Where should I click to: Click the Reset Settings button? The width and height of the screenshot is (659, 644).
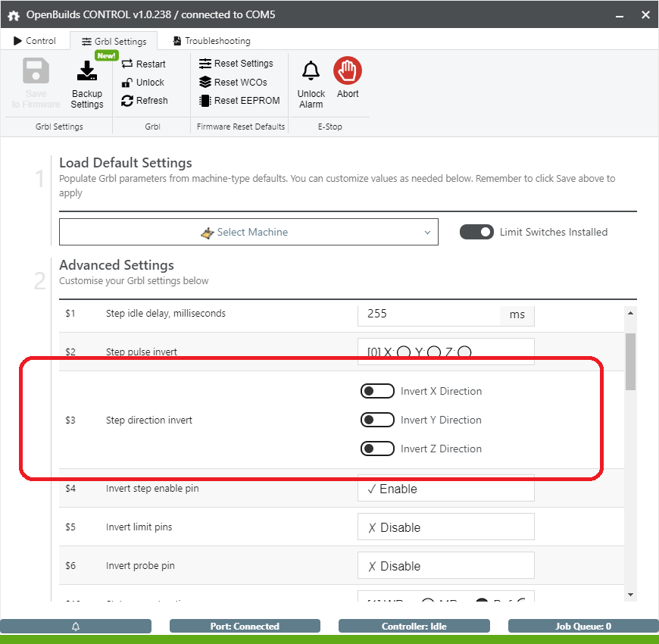click(236, 64)
